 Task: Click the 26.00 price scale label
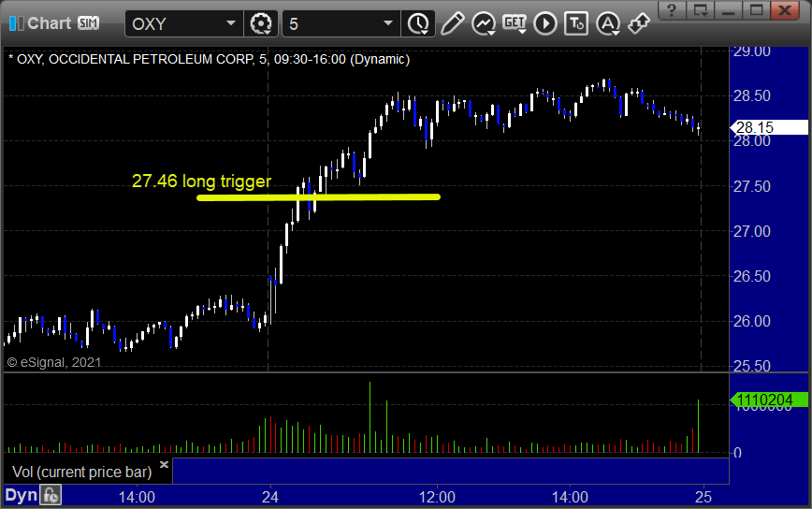(x=752, y=321)
